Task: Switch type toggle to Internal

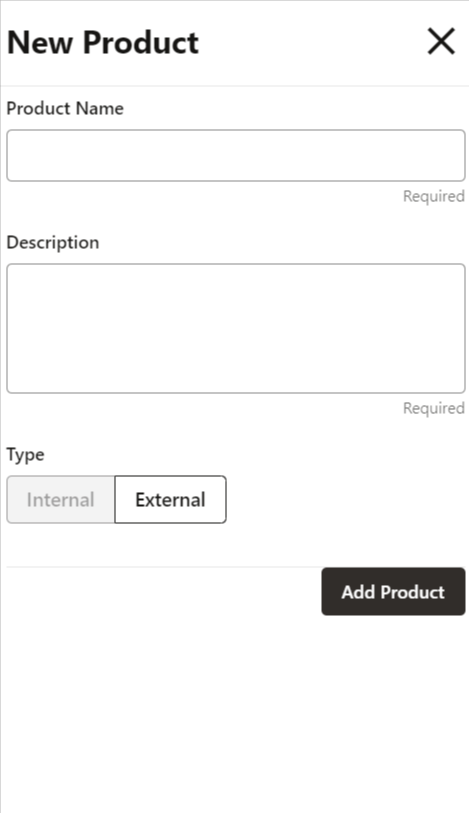Action: coord(60,499)
